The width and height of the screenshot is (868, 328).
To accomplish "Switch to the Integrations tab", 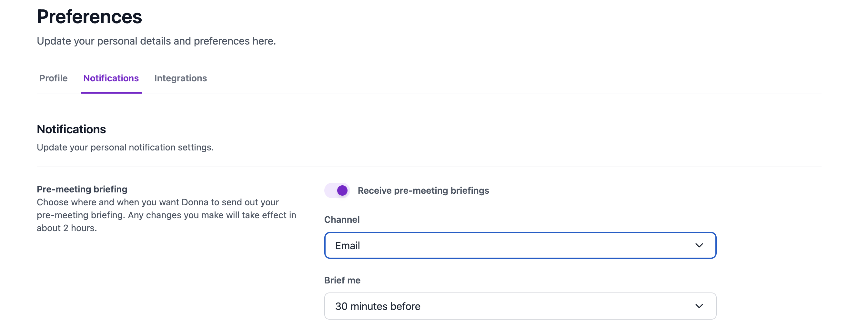I will (x=180, y=78).
